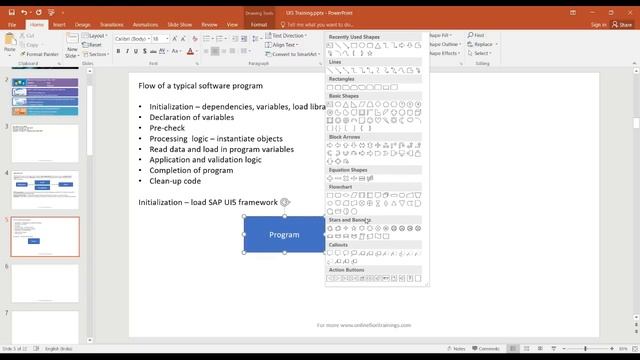Click the zoom in plus button

[x=611, y=349]
